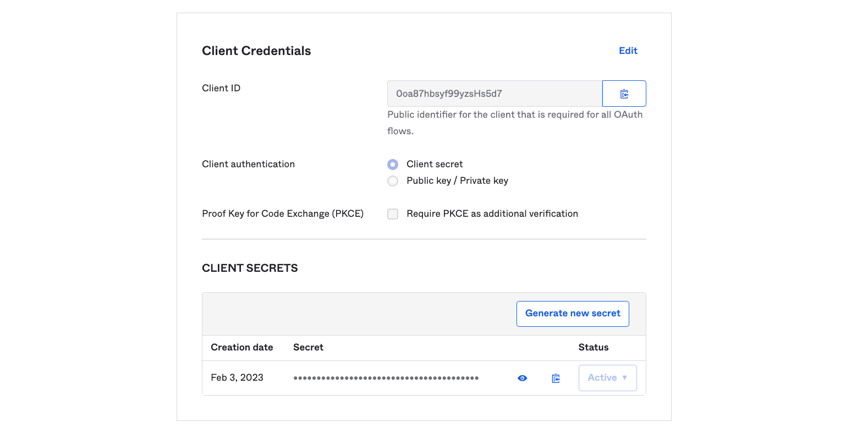
Task: Choose the Public key / Private key radio button
Action: pos(393,181)
